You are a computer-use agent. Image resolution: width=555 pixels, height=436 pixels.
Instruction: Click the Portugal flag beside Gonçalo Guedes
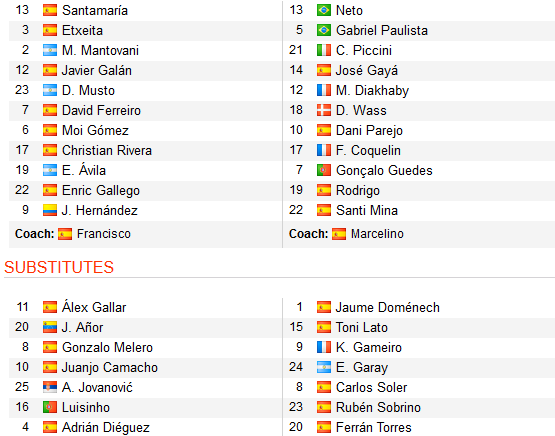(x=324, y=170)
